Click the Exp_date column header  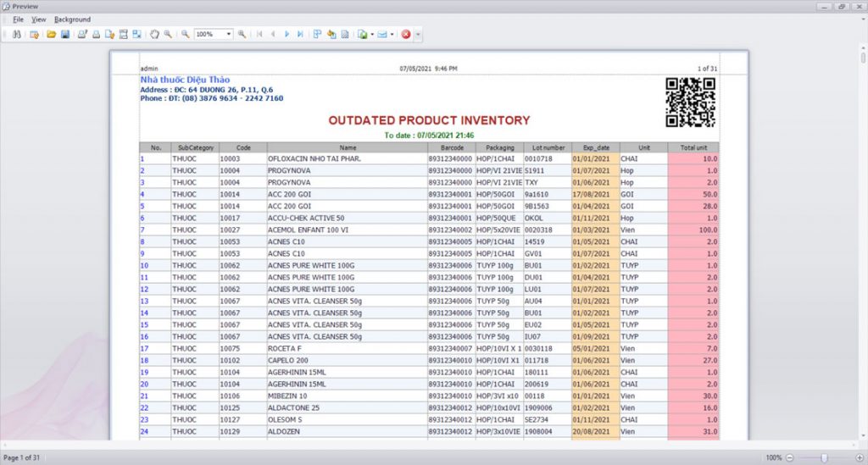(596, 147)
